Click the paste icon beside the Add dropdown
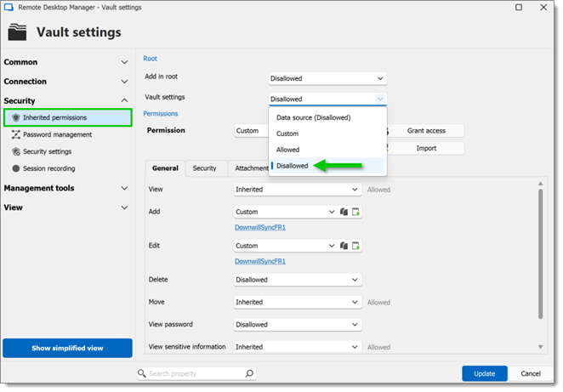Viewport: 563px width, 392px height. 355,212
